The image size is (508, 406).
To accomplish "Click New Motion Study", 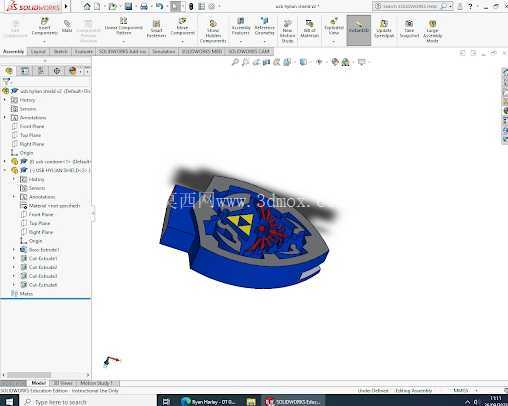I will 287,31.
